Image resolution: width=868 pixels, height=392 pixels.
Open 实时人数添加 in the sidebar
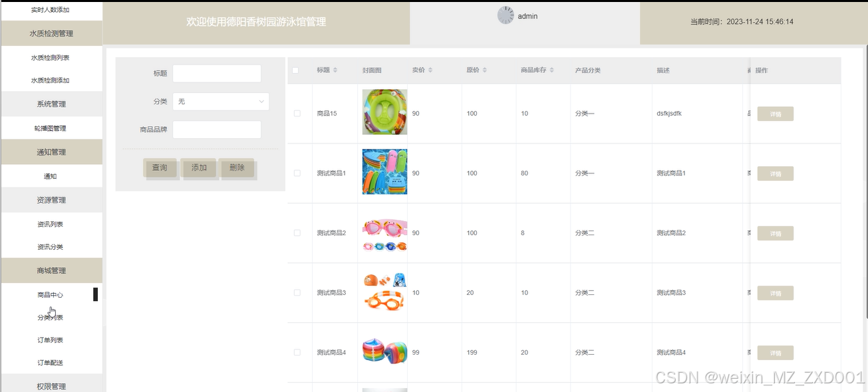pyautogui.click(x=51, y=10)
